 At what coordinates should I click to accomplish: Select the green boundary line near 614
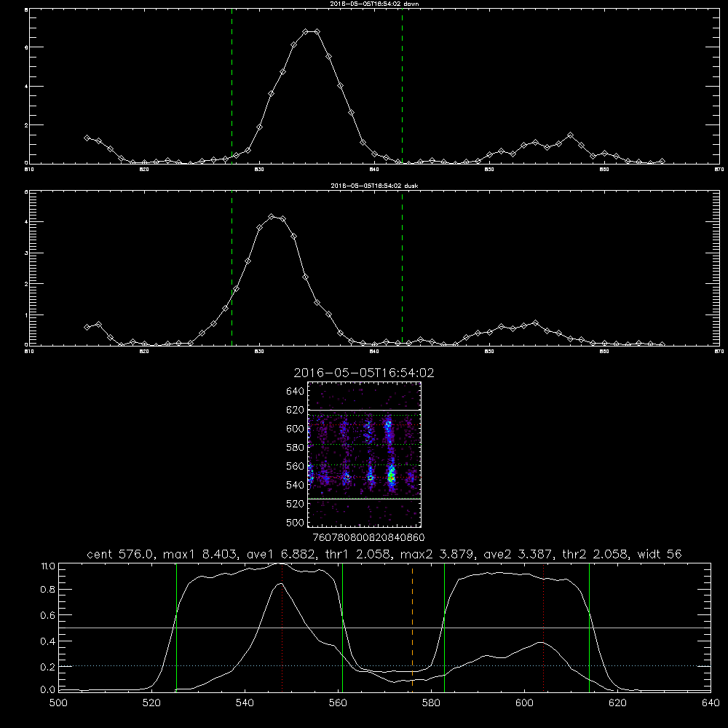click(x=589, y=628)
